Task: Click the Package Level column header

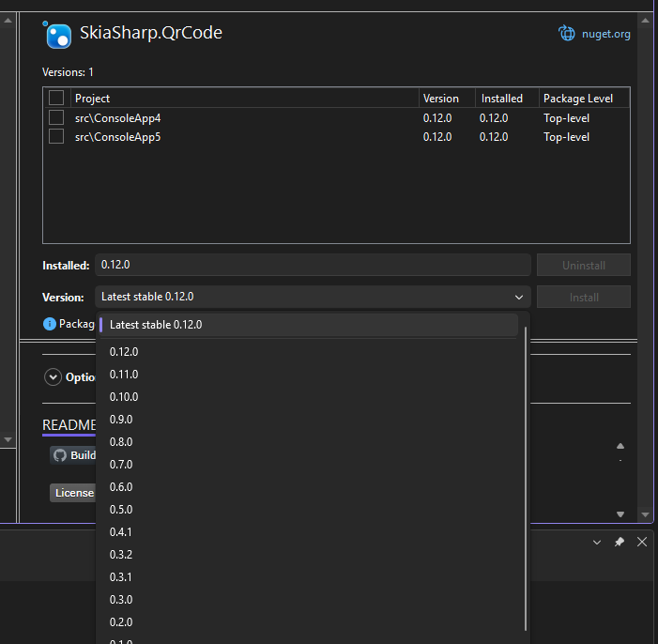Action: coord(584,99)
